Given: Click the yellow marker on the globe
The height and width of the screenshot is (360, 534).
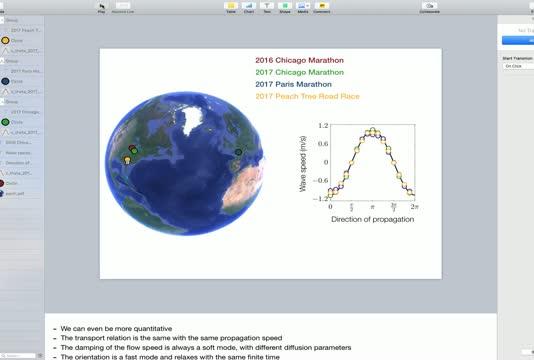Looking at the screenshot, I should pyautogui.click(x=127, y=160).
